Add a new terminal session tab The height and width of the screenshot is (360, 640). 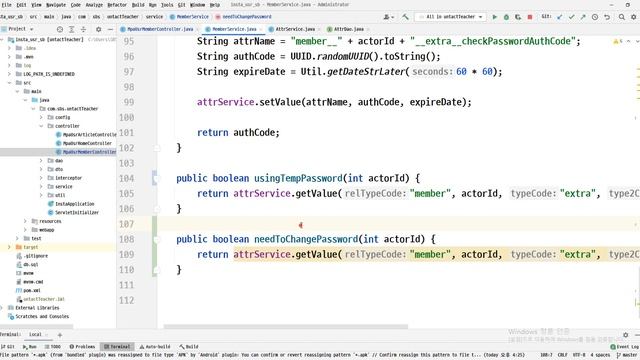(60, 335)
